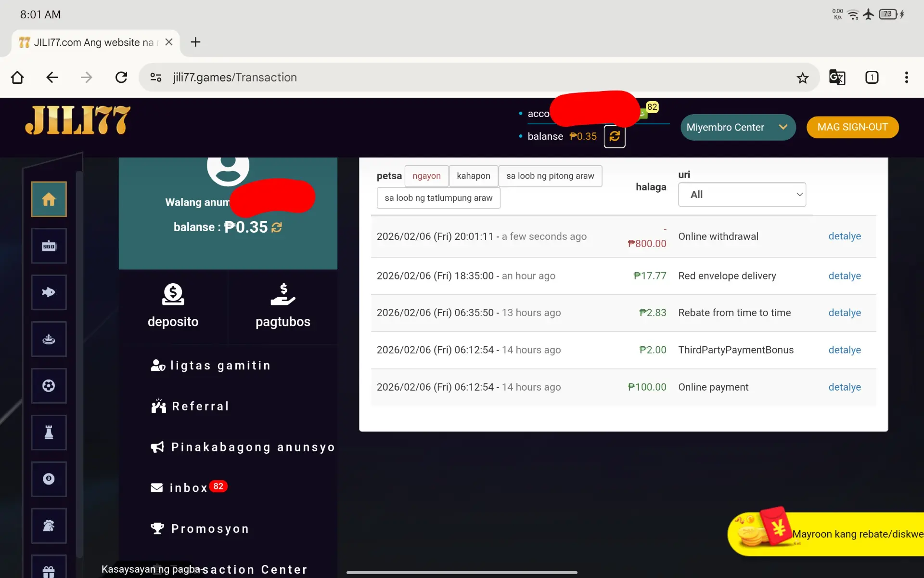Click the browser home icon
The height and width of the screenshot is (578, 924).
point(17,78)
